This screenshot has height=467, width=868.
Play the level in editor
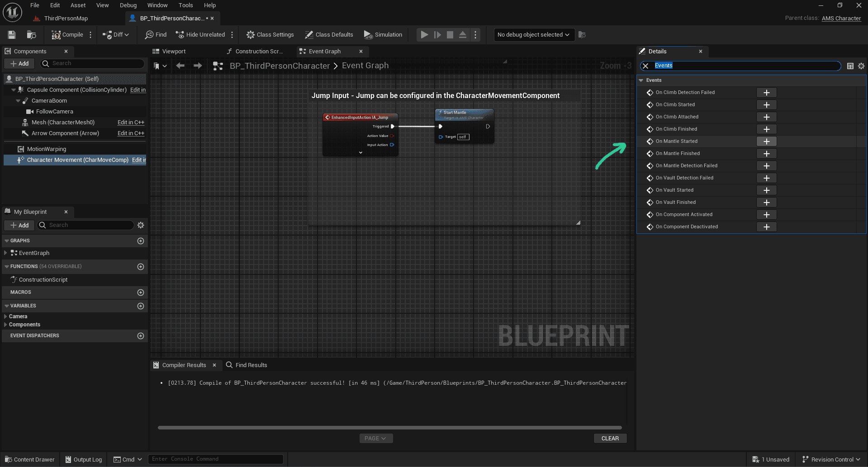tap(424, 35)
